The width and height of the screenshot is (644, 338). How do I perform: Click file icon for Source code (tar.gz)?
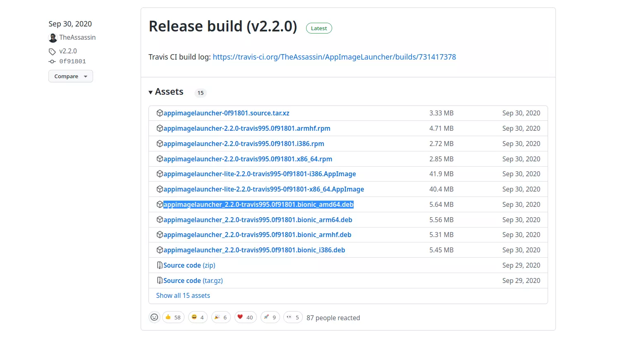pos(160,280)
